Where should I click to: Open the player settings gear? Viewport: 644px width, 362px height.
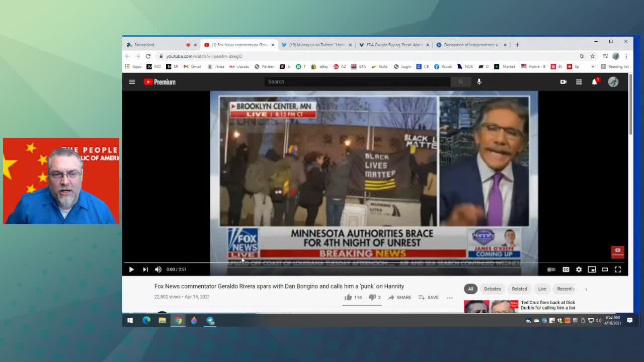(579, 269)
